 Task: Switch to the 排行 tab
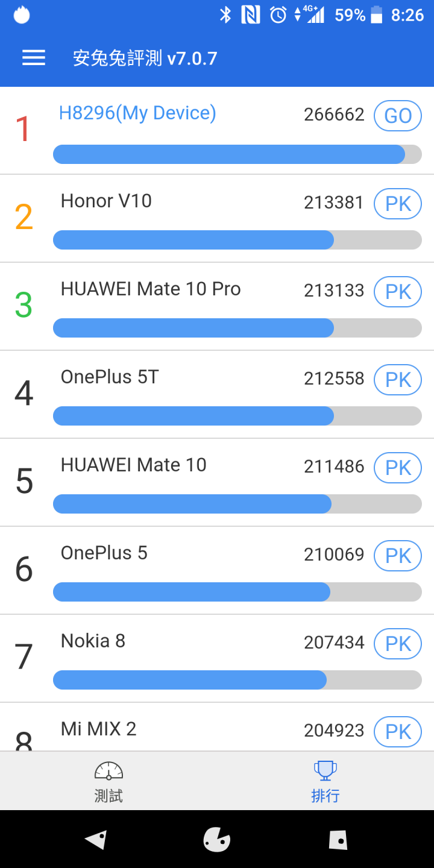coord(325,781)
